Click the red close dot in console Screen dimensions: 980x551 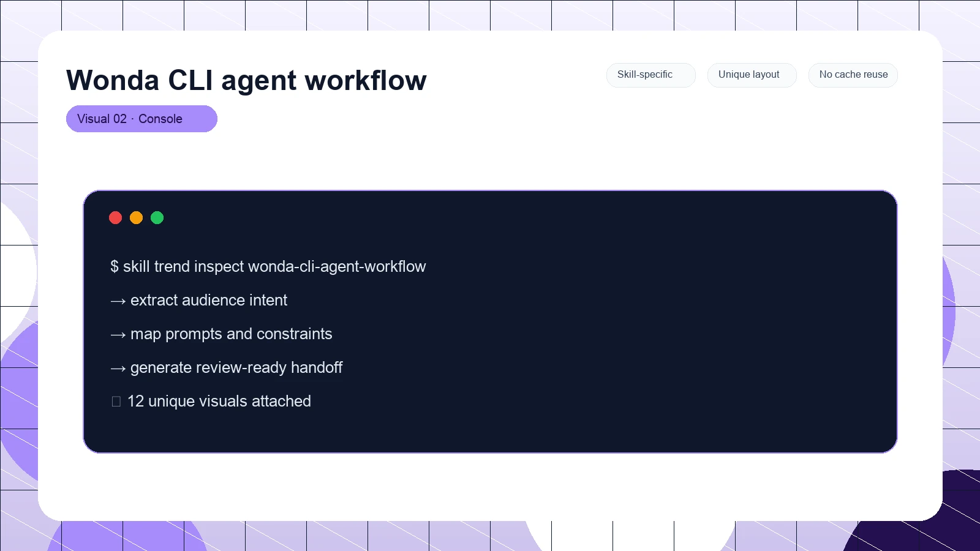115,217
